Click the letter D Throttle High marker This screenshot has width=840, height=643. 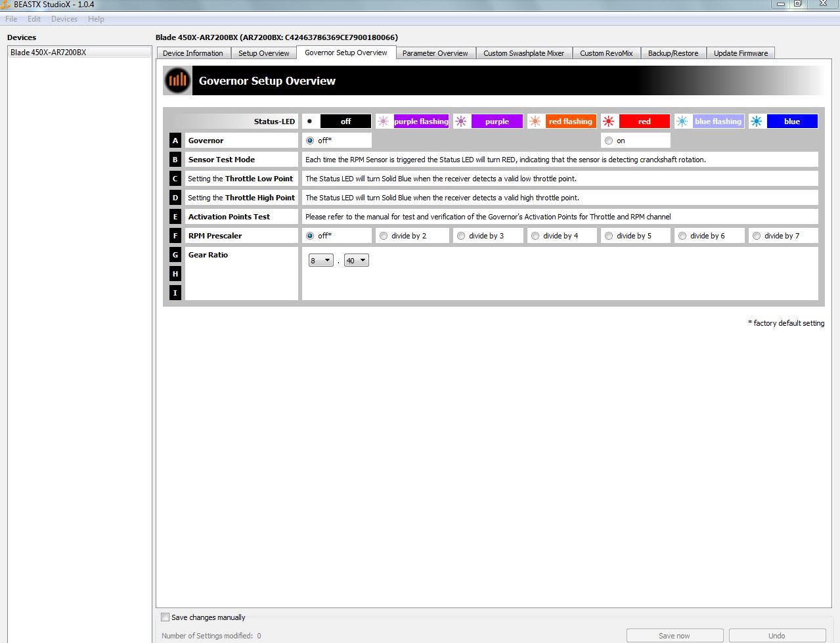(x=175, y=198)
